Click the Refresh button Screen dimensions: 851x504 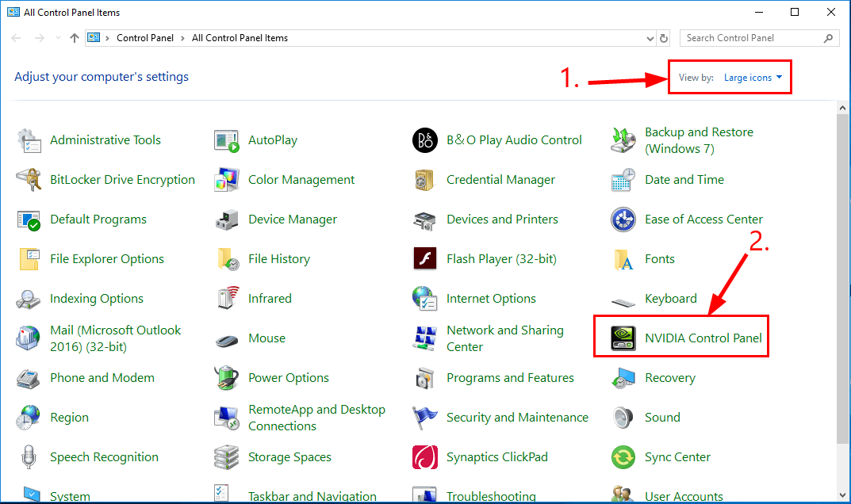click(665, 37)
